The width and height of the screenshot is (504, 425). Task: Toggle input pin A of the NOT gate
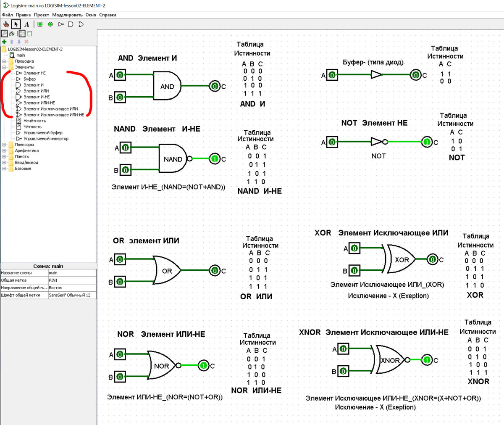click(332, 142)
